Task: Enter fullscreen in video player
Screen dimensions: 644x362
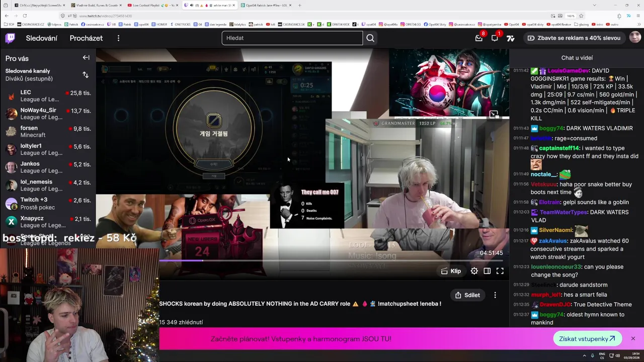Action: coord(500,271)
